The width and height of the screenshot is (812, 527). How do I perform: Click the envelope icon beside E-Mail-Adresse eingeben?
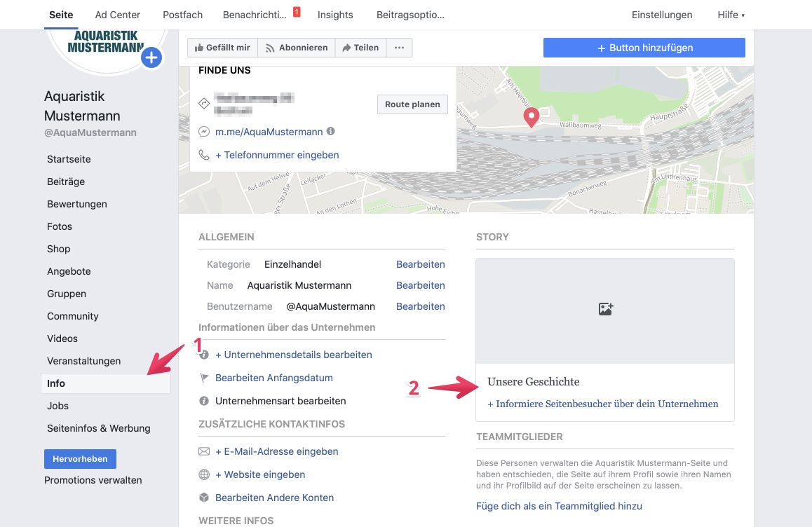click(204, 451)
